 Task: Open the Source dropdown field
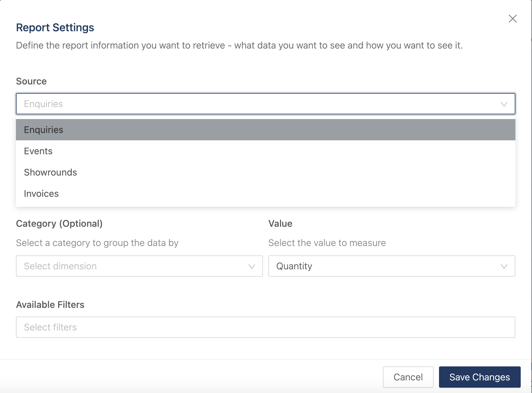tap(266, 104)
